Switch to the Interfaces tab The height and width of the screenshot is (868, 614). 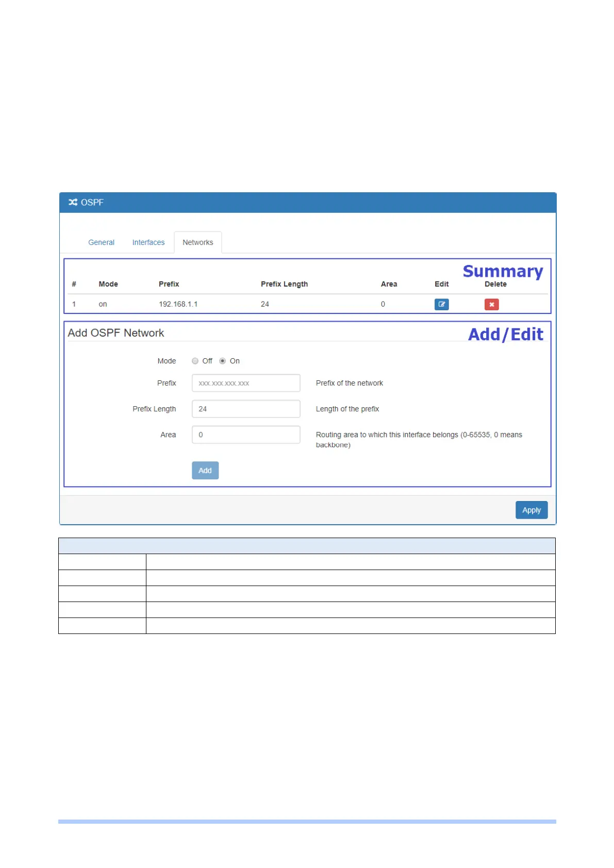[148, 242]
